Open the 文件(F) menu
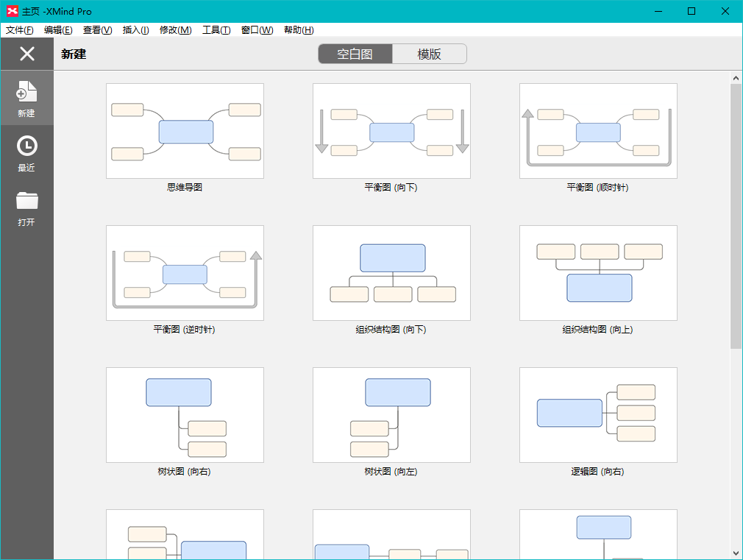The image size is (743, 560). pos(19,30)
